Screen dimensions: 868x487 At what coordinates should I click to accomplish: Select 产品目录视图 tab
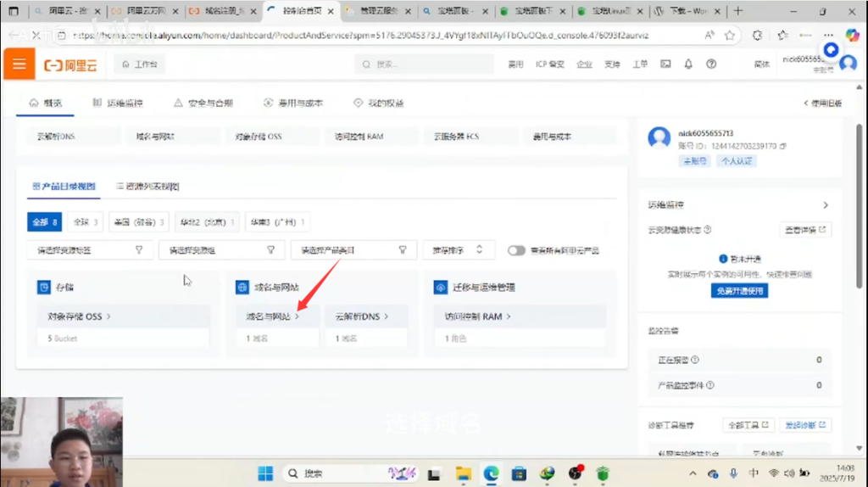click(x=64, y=186)
